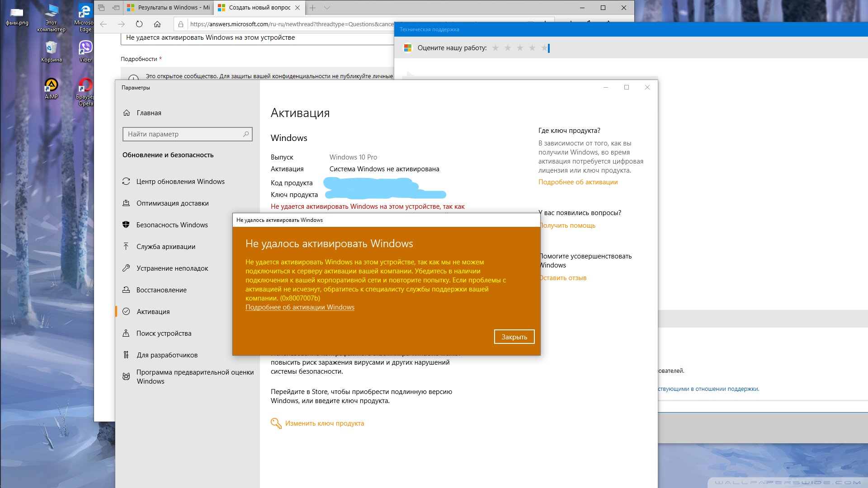Click the search magnifier in Найти параметр
The height and width of the screenshot is (488, 868).
click(246, 134)
